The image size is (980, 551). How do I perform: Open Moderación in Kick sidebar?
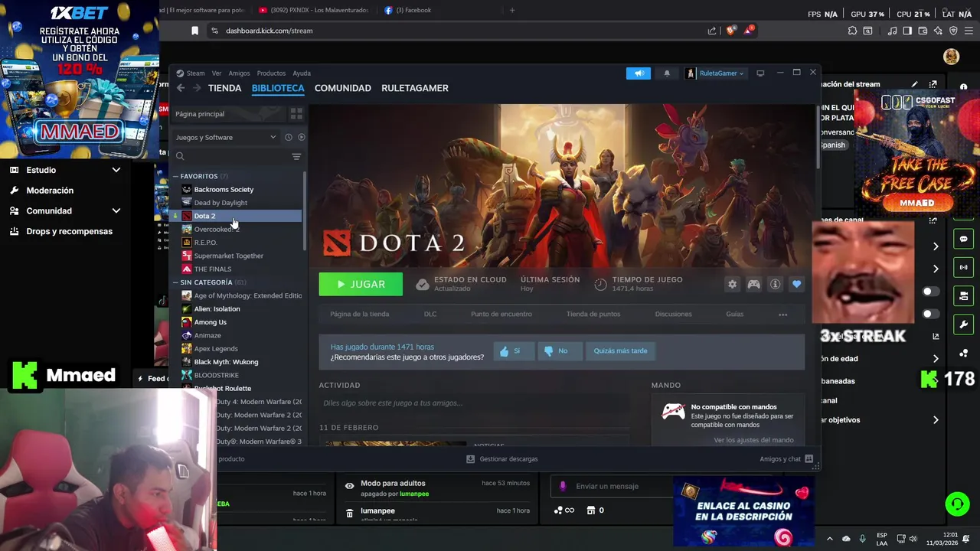[50, 191]
